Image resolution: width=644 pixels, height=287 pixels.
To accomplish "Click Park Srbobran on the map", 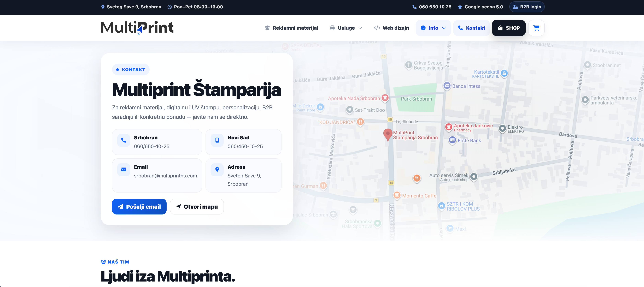I will point(416,99).
